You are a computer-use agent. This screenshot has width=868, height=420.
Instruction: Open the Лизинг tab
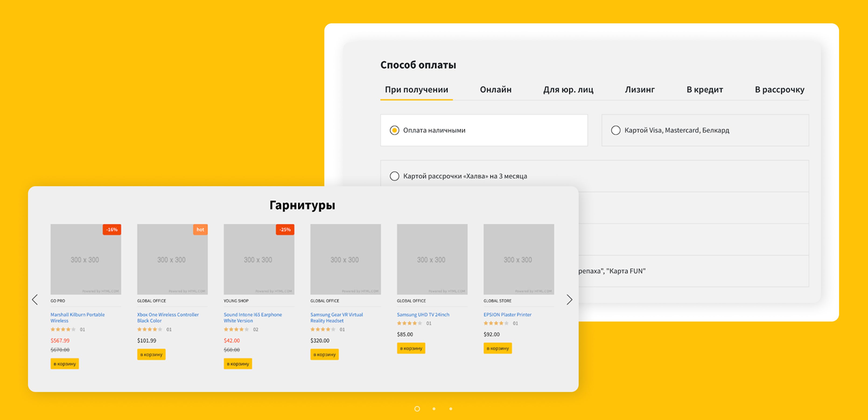pyautogui.click(x=640, y=90)
